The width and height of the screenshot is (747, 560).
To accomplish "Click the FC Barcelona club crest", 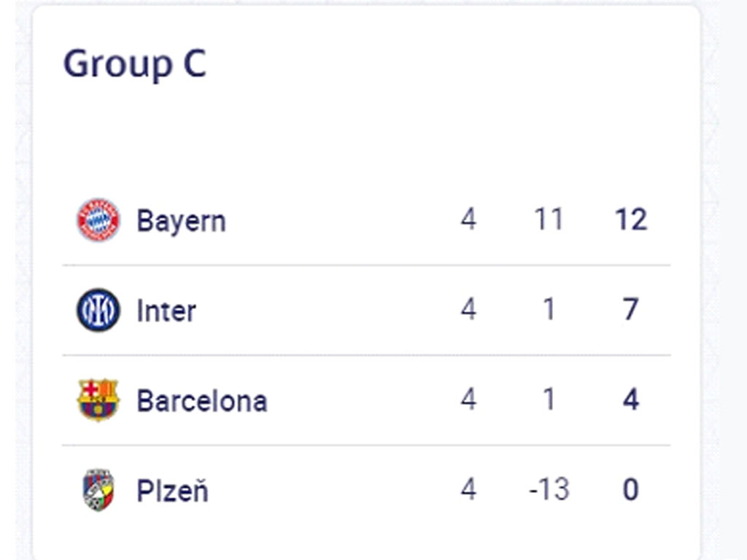I will click(98, 400).
